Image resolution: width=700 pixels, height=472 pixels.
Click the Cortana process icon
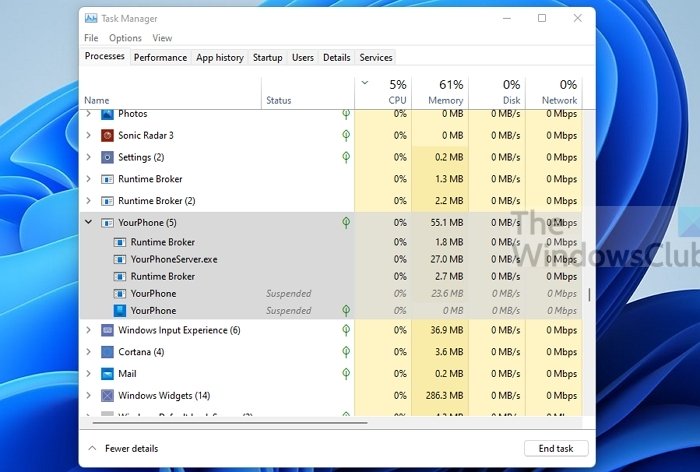pyautogui.click(x=108, y=352)
